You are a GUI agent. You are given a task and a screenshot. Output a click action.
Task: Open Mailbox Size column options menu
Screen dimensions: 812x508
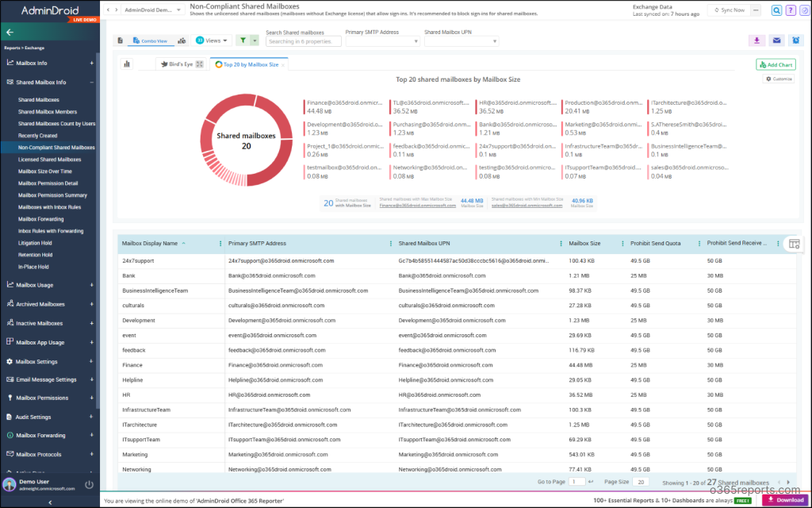click(x=622, y=244)
